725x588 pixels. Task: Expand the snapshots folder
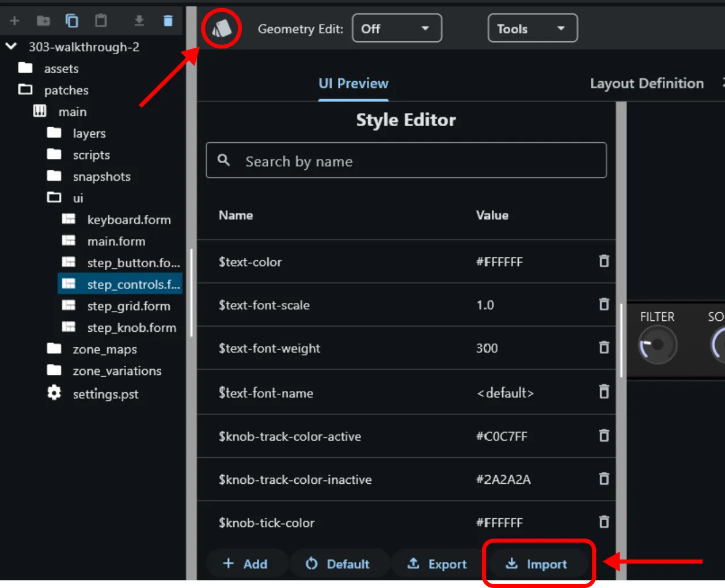click(54, 176)
